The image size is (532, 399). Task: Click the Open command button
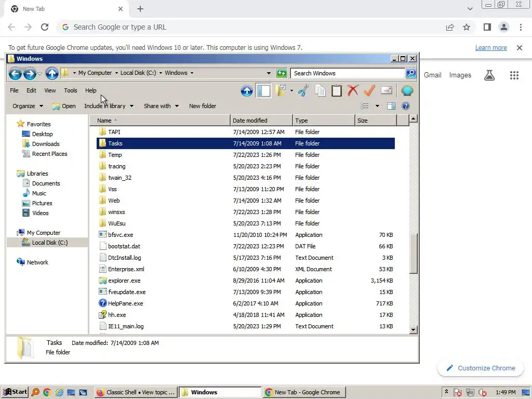click(x=64, y=106)
